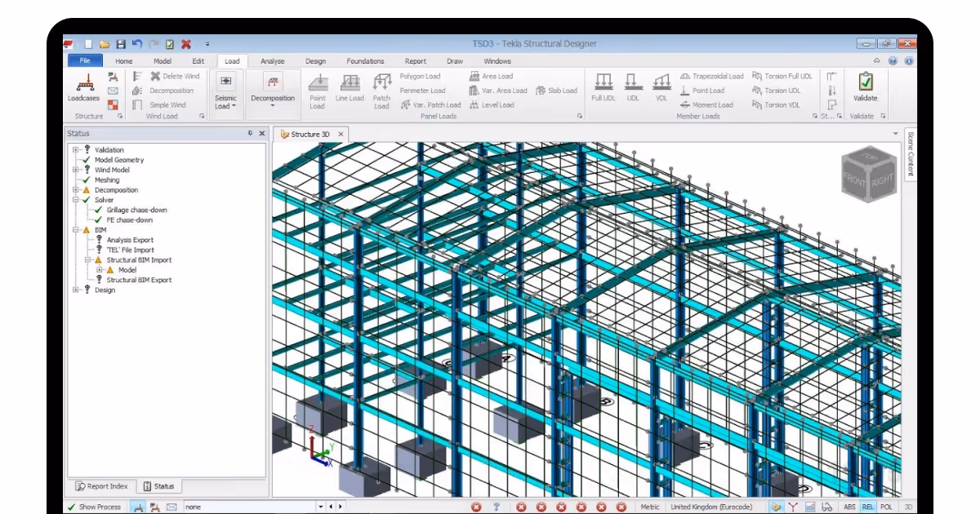Pin the Status panel with the pushpin
The height and width of the screenshot is (514, 980).
(250, 133)
